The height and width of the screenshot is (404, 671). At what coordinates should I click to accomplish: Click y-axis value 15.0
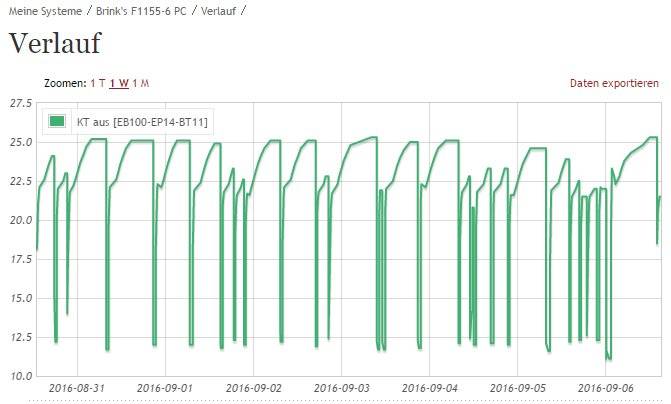point(21,298)
